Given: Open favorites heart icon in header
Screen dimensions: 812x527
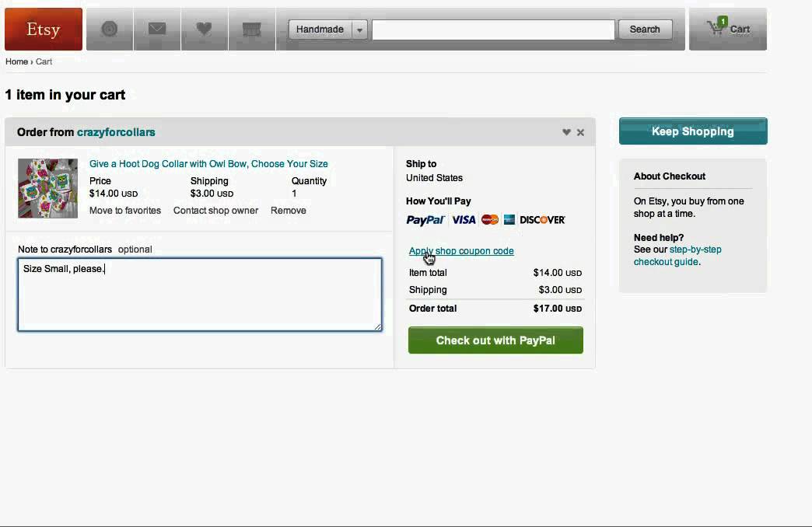Looking at the screenshot, I should (x=204, y=29).
